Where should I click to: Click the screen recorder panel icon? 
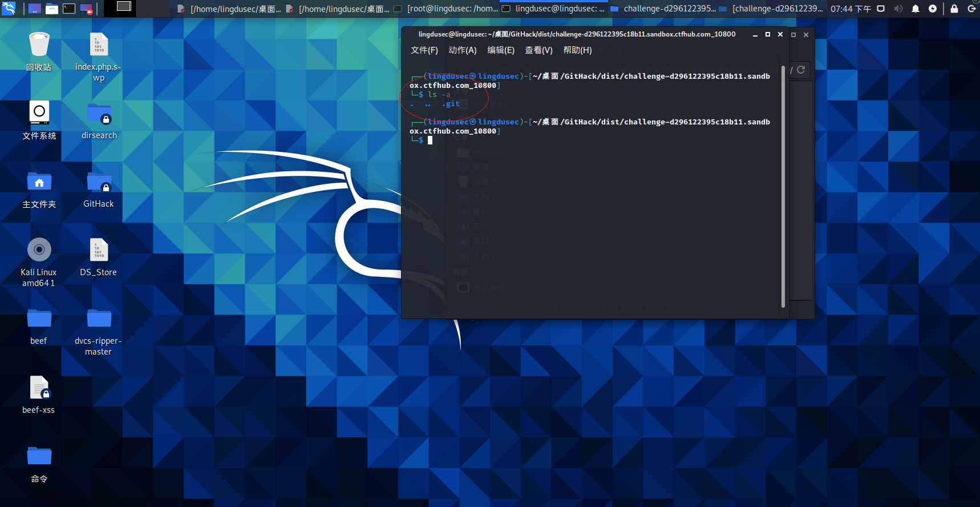pos(86,9)
